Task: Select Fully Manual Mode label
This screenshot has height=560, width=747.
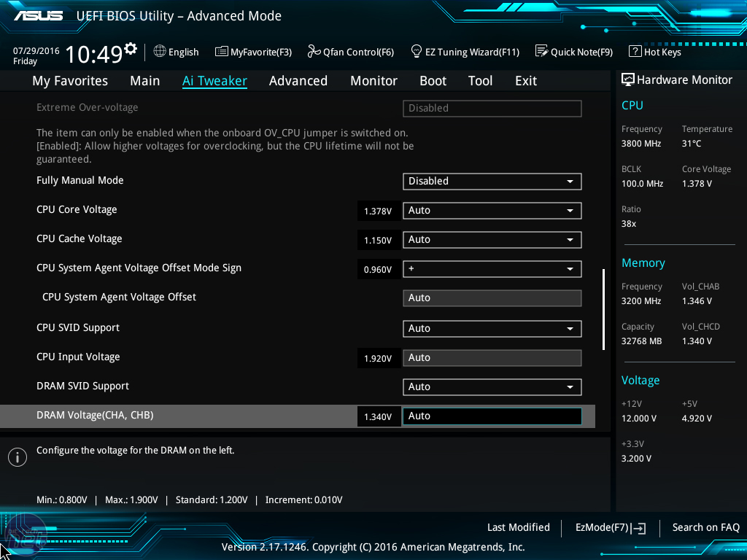Action: coord(80,181)
